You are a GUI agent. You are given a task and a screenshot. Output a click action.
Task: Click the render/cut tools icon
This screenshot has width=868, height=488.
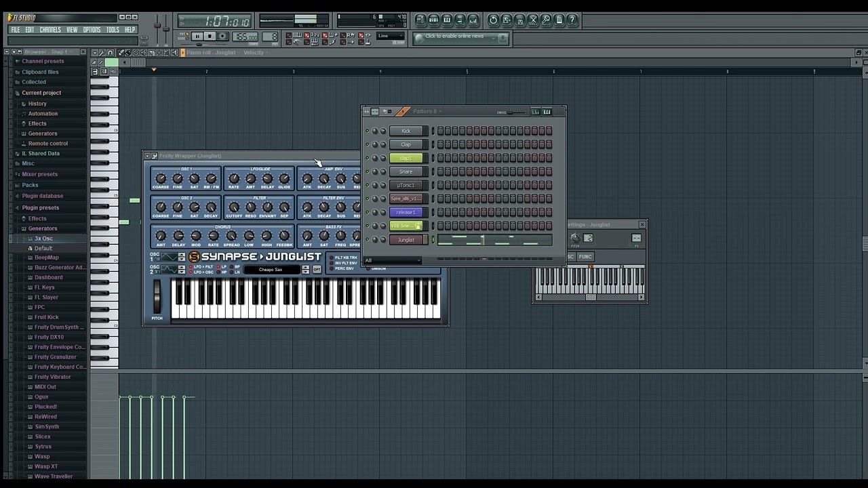[532, 20]
